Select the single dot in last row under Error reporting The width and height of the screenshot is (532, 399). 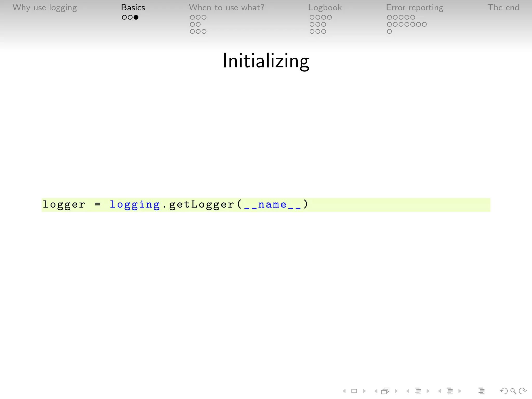(389, 31)
